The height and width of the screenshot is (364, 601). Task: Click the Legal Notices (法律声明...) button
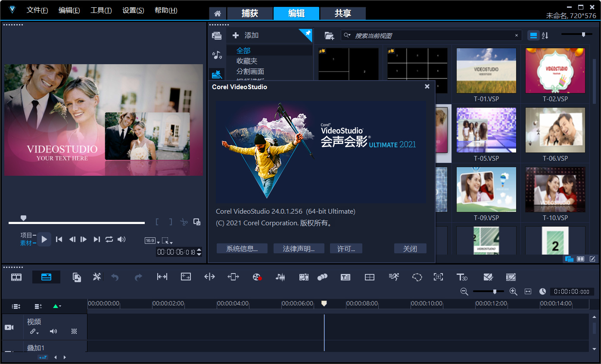(299, 249)
